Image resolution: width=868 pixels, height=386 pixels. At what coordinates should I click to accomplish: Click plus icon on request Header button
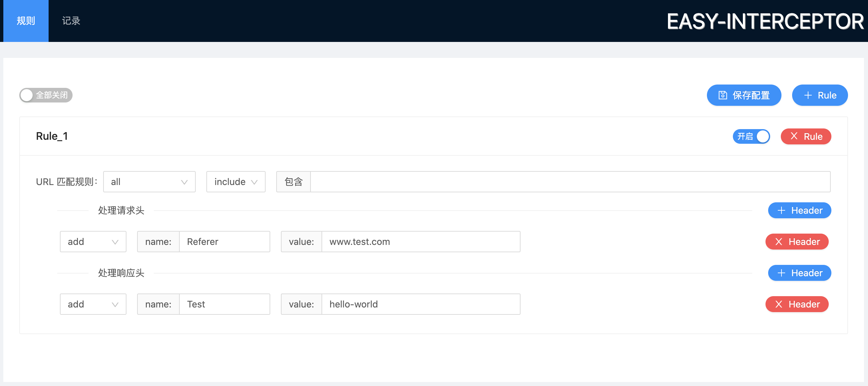(x=781, y=211)
